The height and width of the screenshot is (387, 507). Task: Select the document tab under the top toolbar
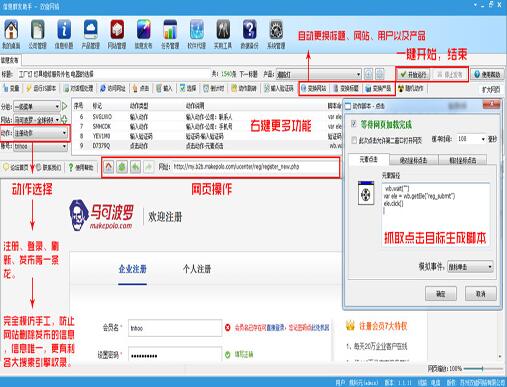click(x=10, y=60)
